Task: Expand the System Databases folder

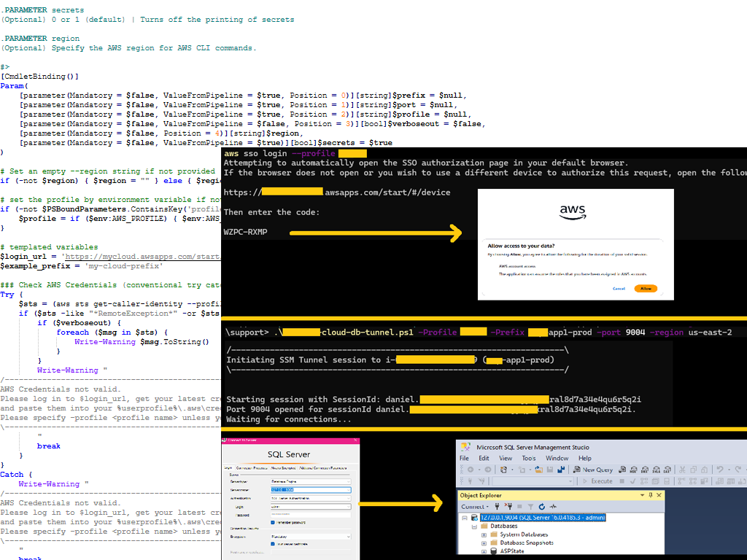Action: [x=484, y=534]
